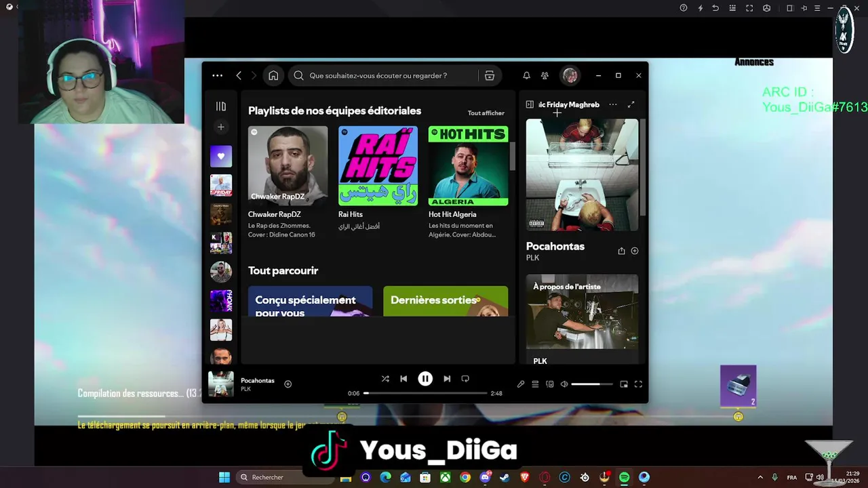The height and width of the screenshot is (488, 868).
Task: Show lyrics with microphone icon
Action: pos(521,384)
